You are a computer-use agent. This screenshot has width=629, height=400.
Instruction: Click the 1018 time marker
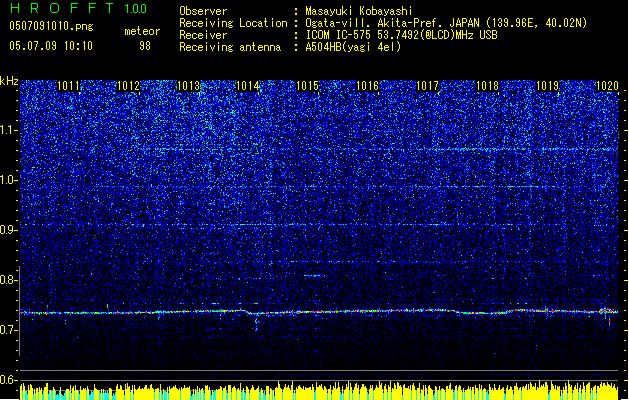(487, 86)
